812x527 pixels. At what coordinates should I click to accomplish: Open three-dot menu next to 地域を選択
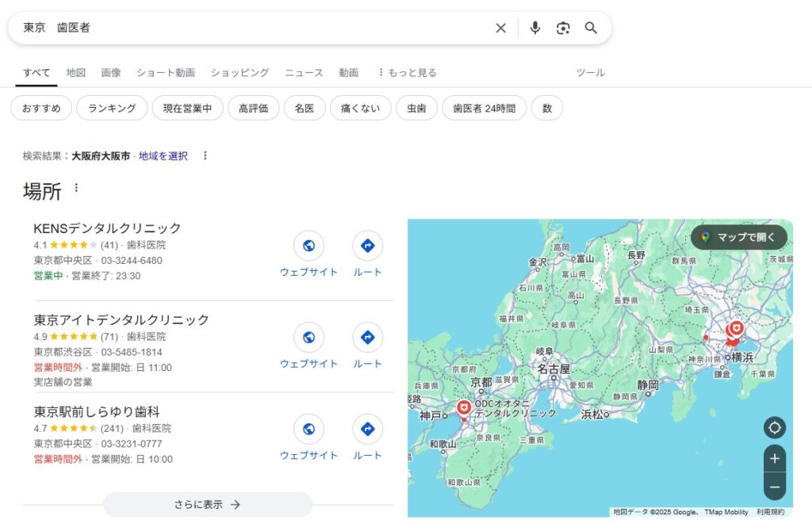(x=205, y=155)
